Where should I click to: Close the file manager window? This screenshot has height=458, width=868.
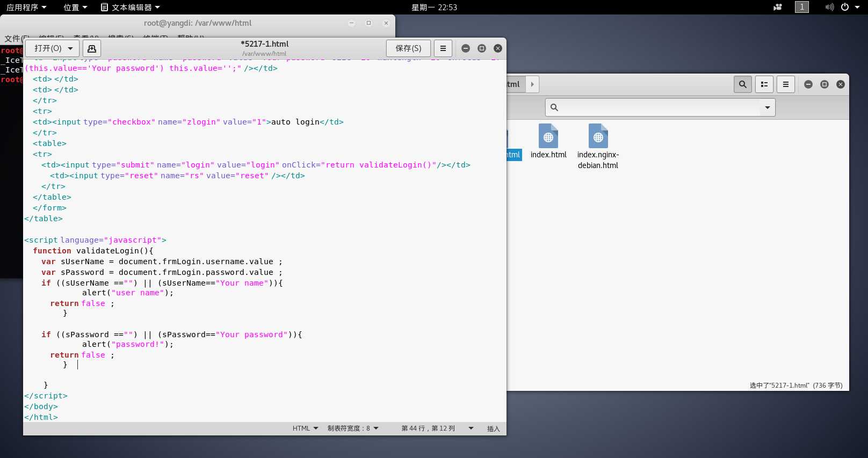841,84
